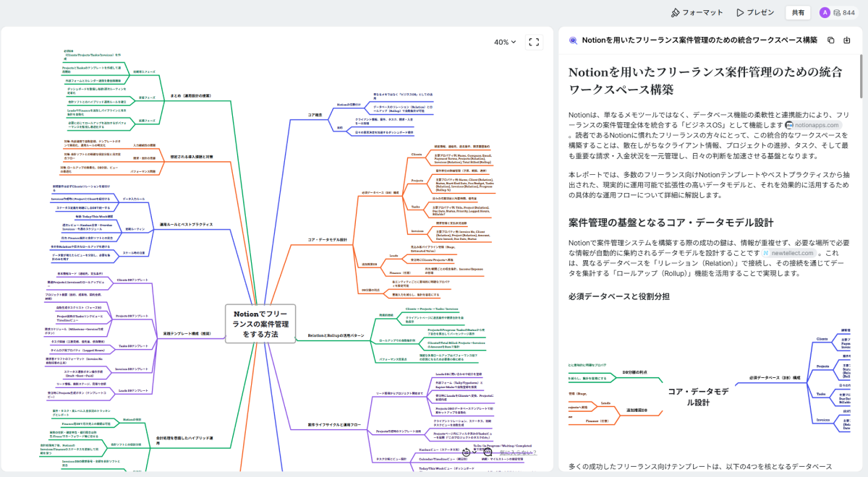
Task: Select the 案件ライフサイクルと運用フロー branch
Action: click(x=332, y=425)
